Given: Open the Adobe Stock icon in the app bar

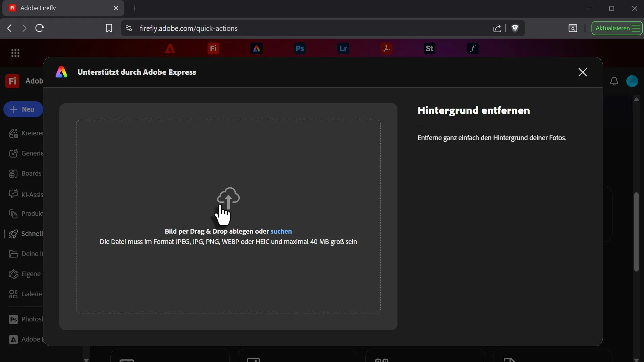Looking at the screenshot, I should pos(430,49).
